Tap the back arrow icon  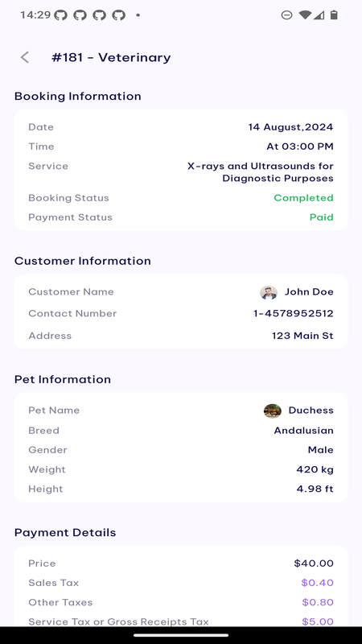(x=25, y=57)
